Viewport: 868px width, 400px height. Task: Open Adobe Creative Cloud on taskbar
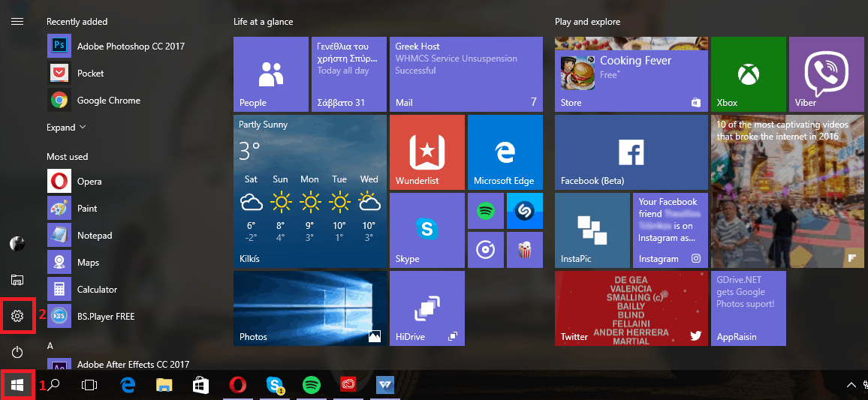(348, 384)
